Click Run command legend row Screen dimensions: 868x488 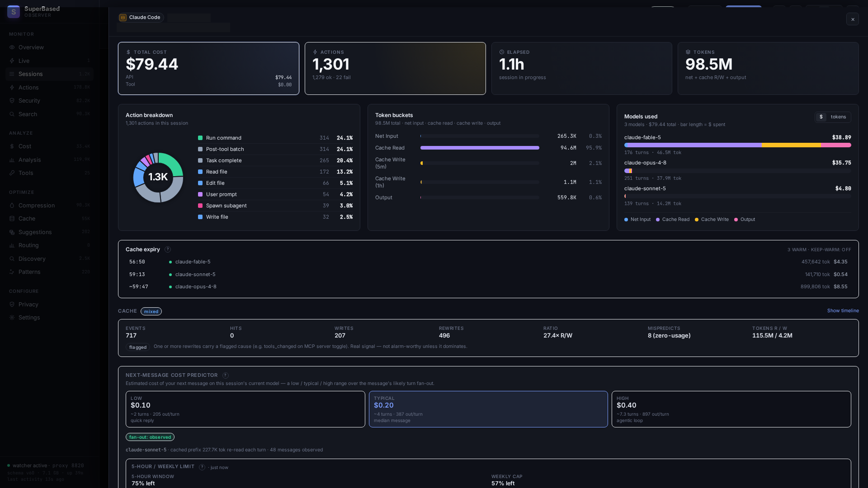click(275, 138)
